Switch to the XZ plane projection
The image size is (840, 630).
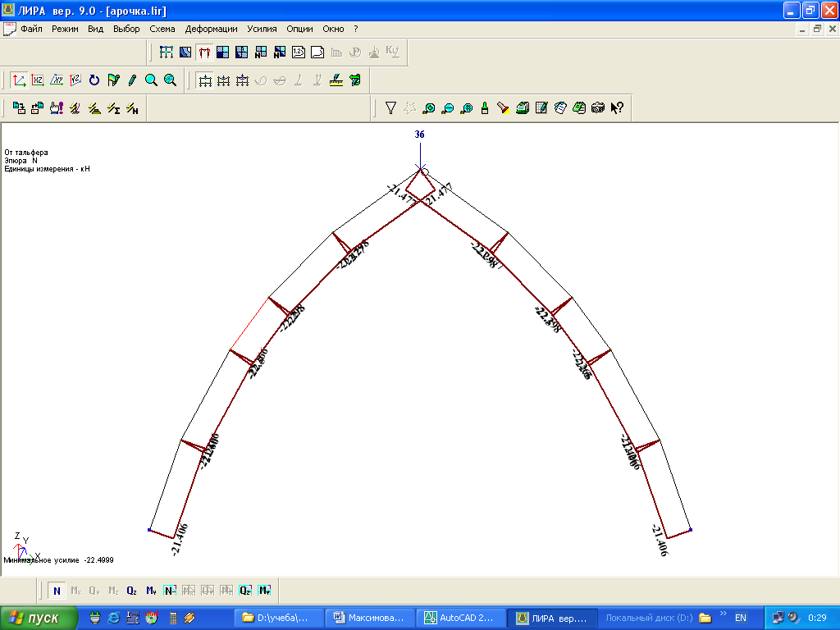[x=38, y=80]
